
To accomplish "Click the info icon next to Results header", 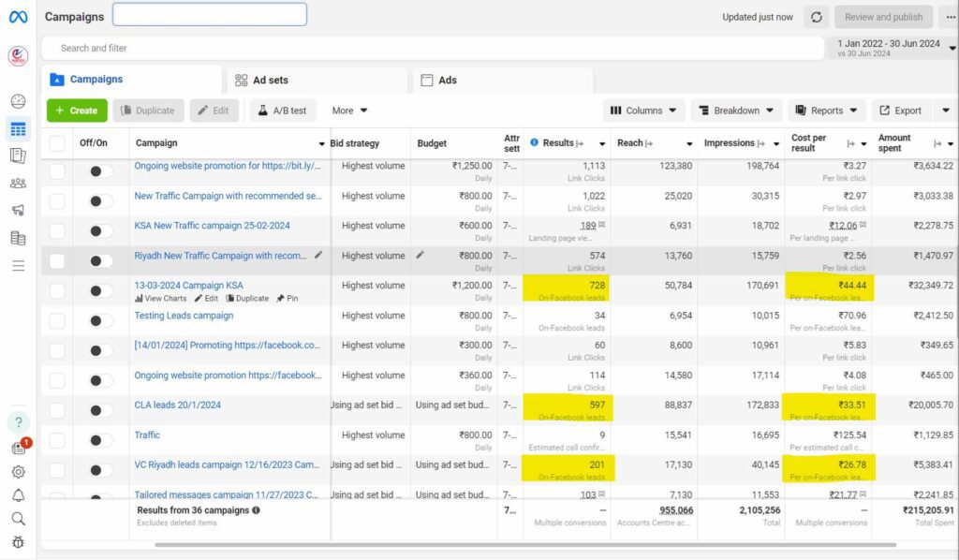I will click(534, 142).
